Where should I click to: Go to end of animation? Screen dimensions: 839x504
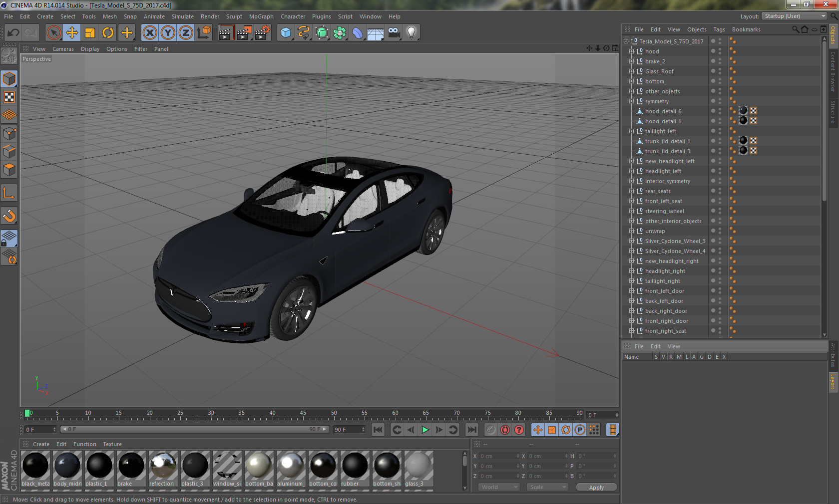tap(472, 430)
